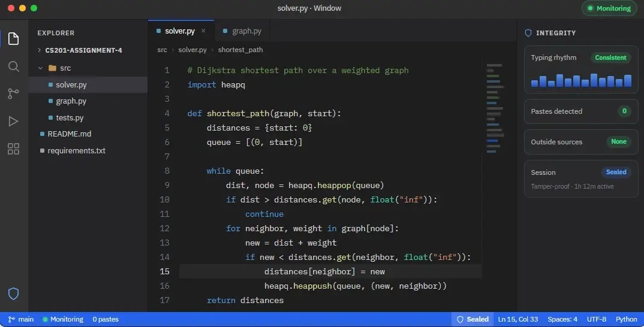Image resolution: width=644 pixels, height=327 pixels.
Task: Open the Python language mode selector
Action: coord(627,319)
